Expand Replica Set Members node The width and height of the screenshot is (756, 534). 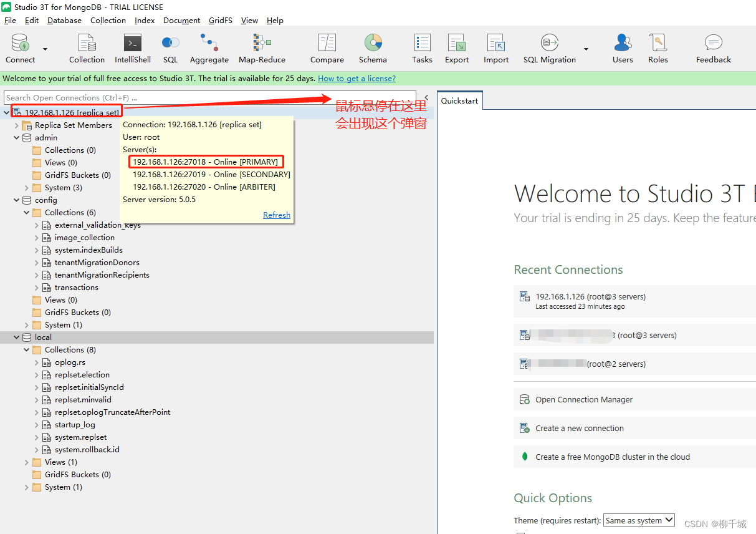(x=17, y=125)
